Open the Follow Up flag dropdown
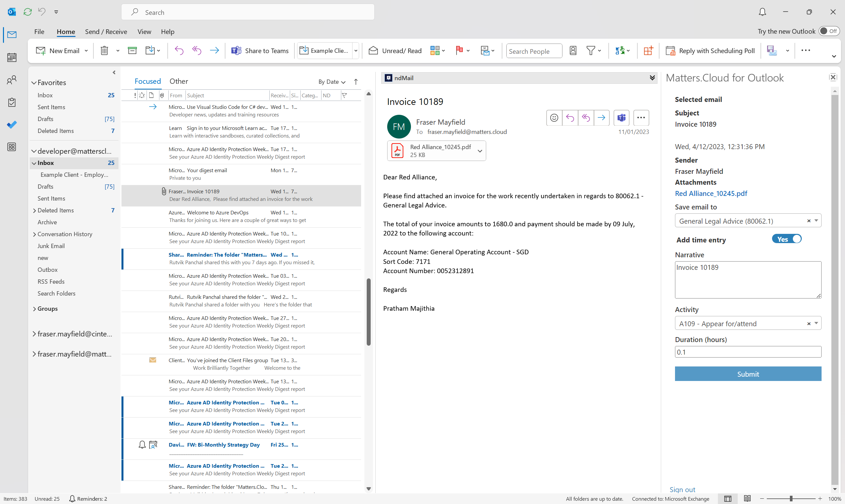 pos(462,50)
